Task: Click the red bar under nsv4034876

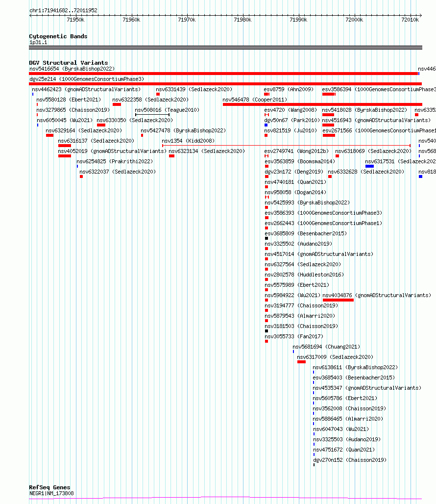Action: [338, 300]
